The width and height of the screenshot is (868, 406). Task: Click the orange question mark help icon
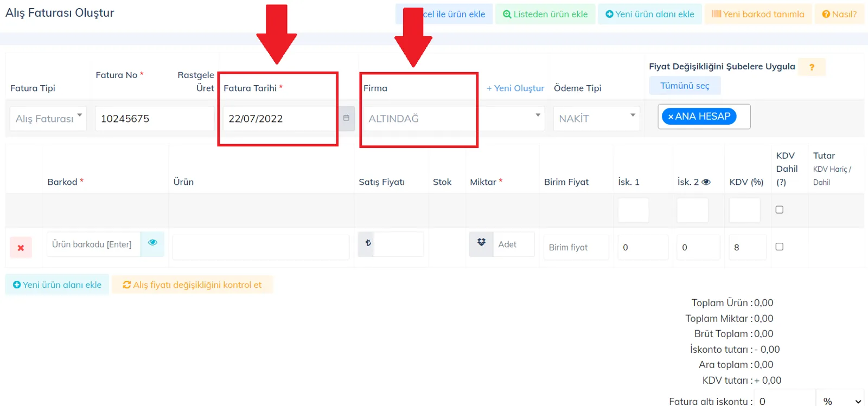812,67
